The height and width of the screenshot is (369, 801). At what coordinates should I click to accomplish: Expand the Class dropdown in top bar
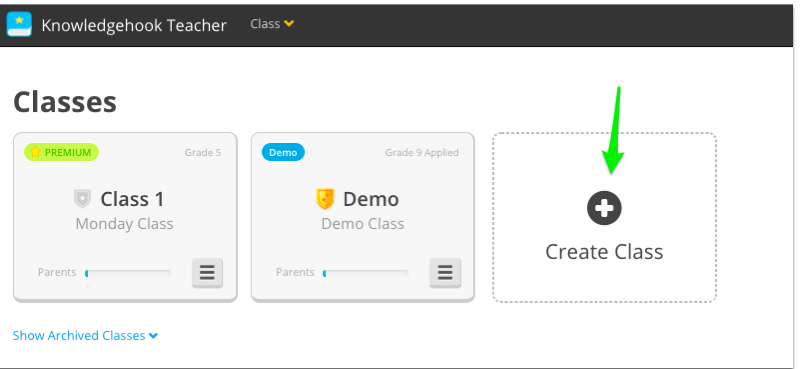tap(272, 24)
